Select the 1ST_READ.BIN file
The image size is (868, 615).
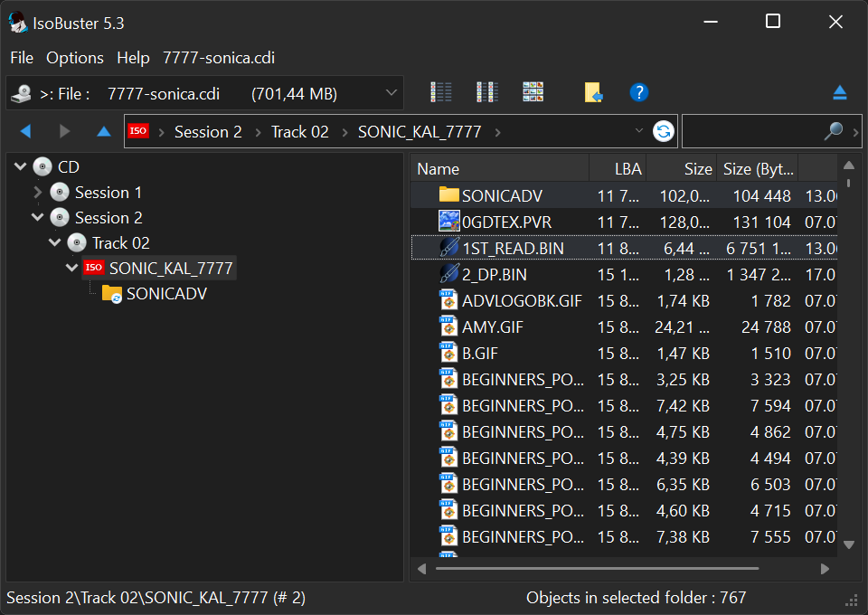pos(513,248)
